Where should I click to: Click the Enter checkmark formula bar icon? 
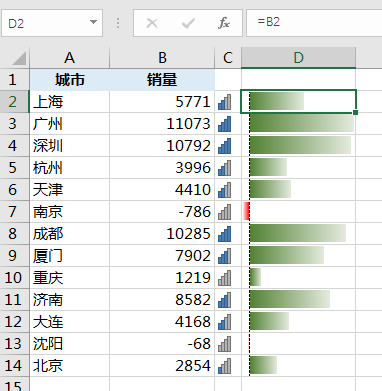click(188, 23)
